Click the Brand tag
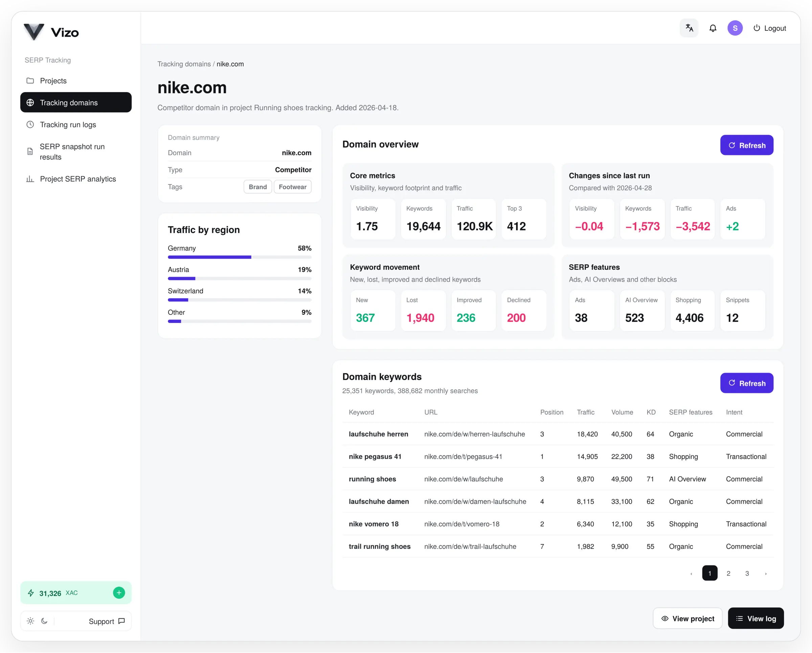812x653 pixels. click(257, 187)
